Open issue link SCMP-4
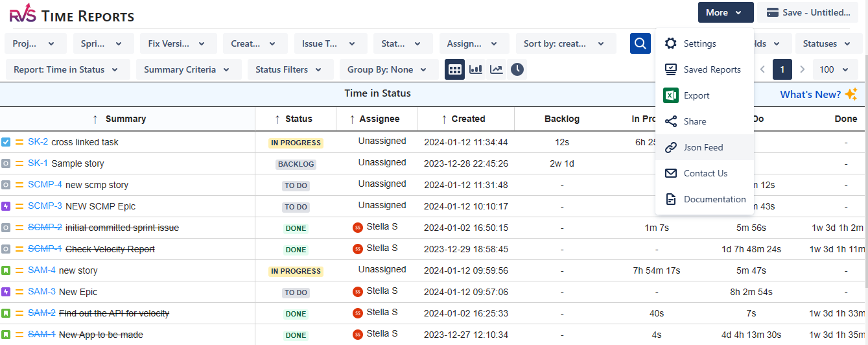The image size is (868, 345). coord(45,185)
